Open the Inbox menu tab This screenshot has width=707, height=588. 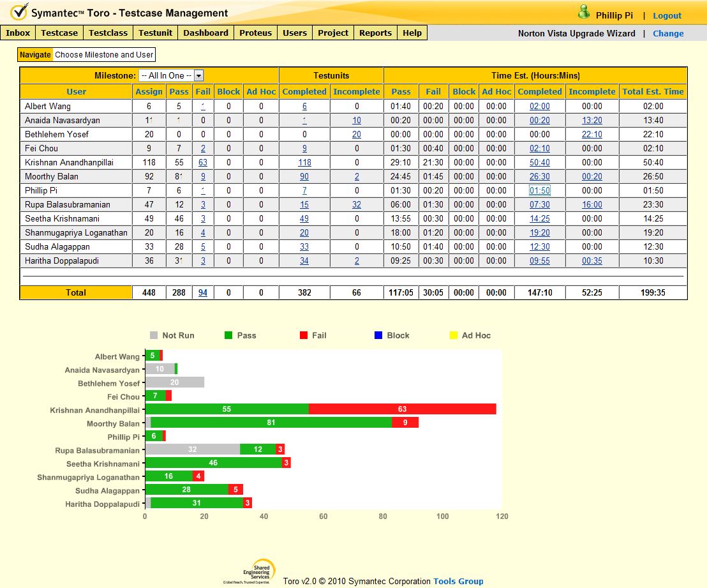coord(18,33)
